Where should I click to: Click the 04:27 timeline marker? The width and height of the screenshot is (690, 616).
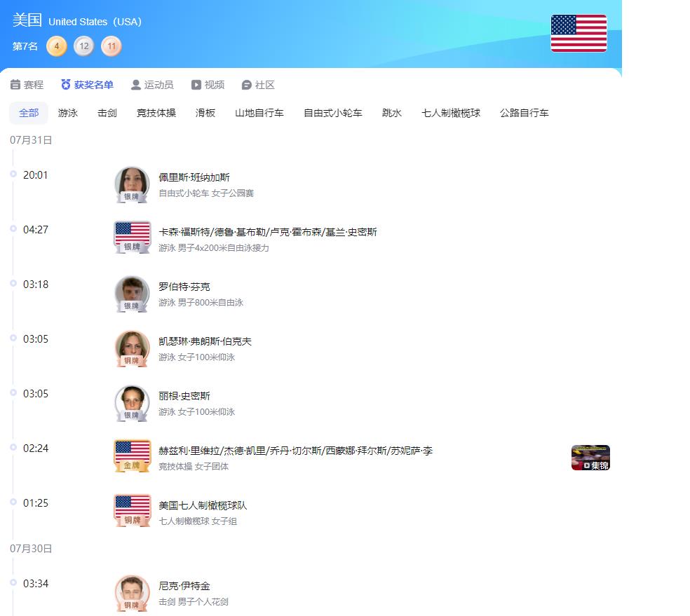(13, 228)
